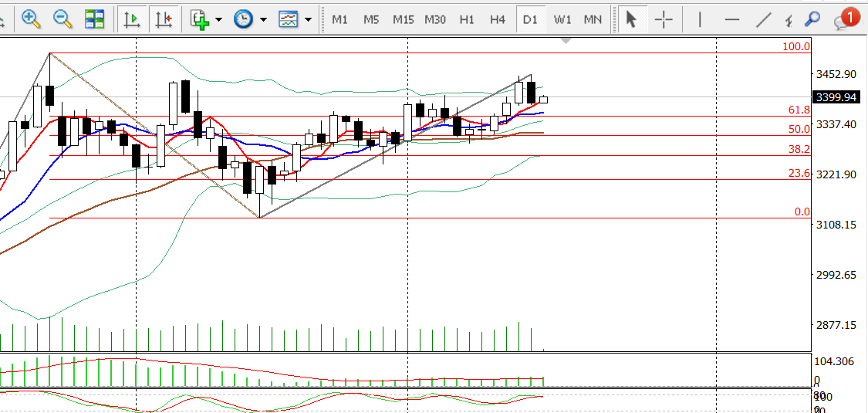Choose the vertical line drawing tool
868x413 pixels.
pyautogui.click(x=700, y=20)
